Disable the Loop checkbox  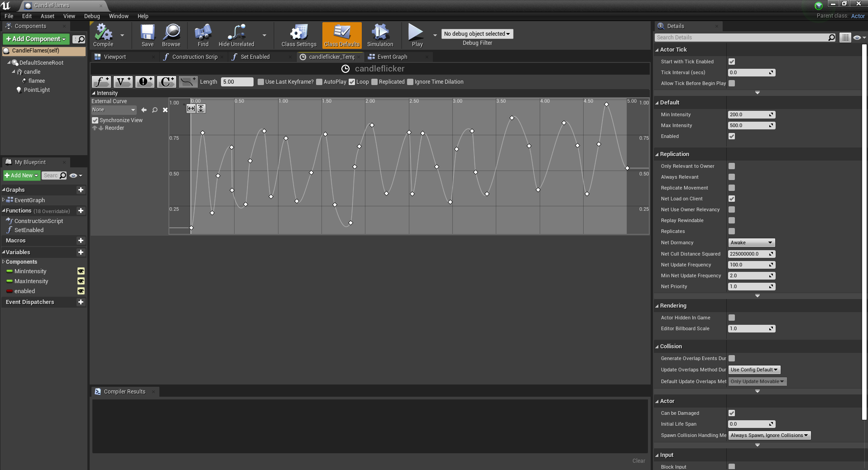352,82
